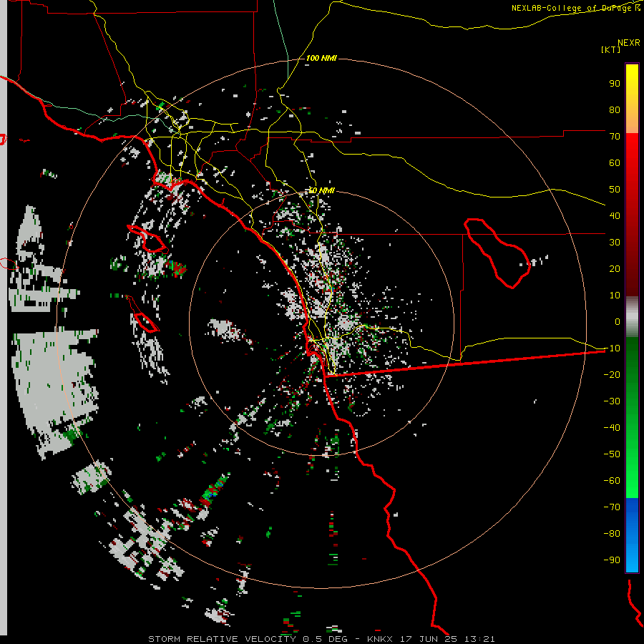Pick the blue bottom segment of the color bar
Image resolution: width=644 pixels, height=644 pixels.
632,535
